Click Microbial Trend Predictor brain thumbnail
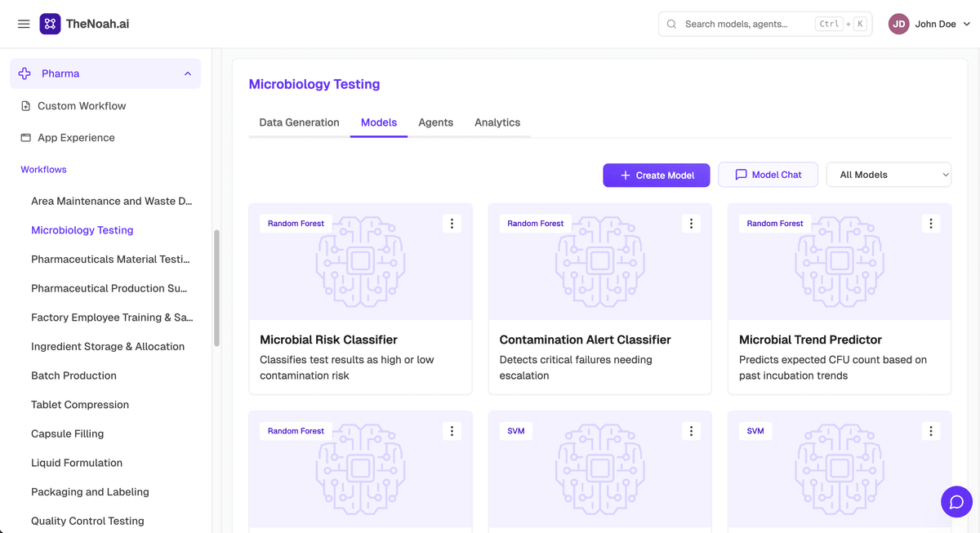The width and height of the screenshot is (980, 533). tap(840, 261)
